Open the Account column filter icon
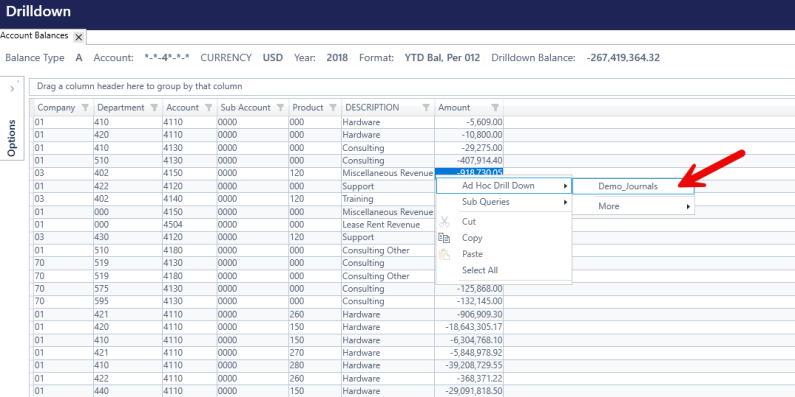The height and width of the screenshot is (397, 795). 208,107
